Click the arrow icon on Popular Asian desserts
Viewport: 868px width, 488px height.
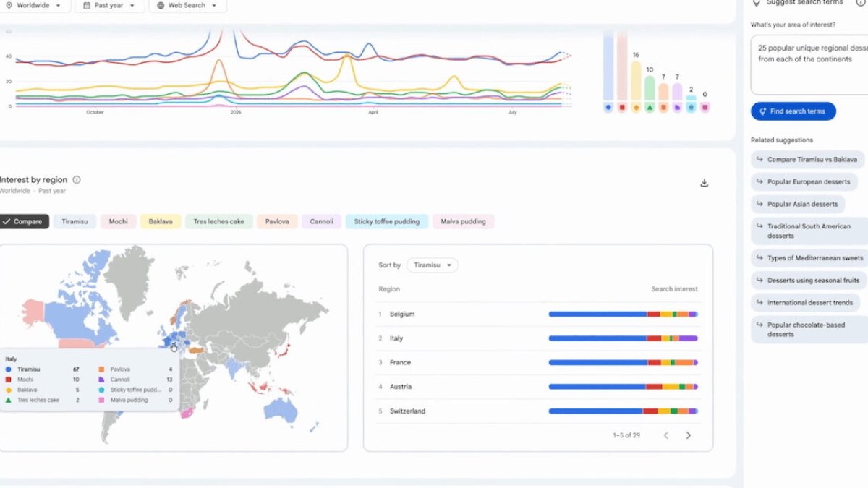coord(759,204)
